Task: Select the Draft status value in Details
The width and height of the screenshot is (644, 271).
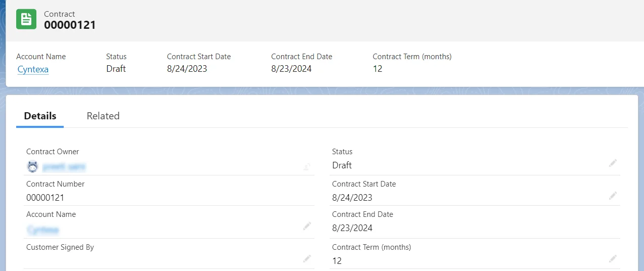Action: (x=342, y=165)
